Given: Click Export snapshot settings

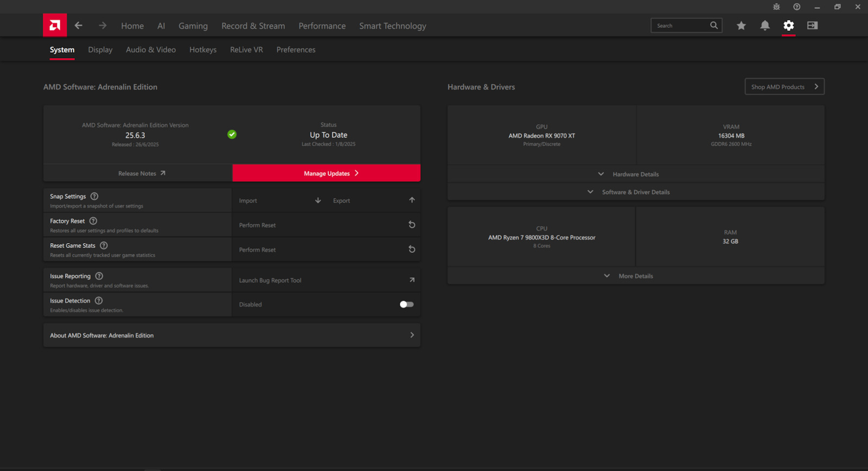Looking at the screenshot, I should 373,200.
